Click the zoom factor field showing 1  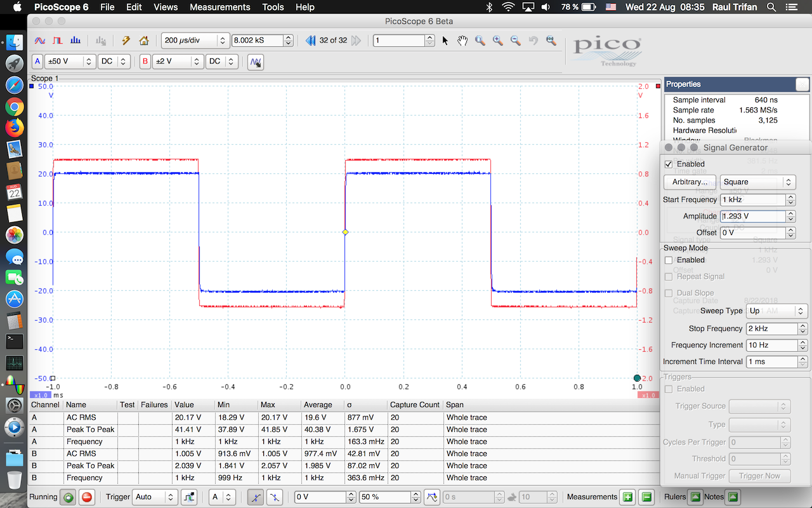(399, 41)
